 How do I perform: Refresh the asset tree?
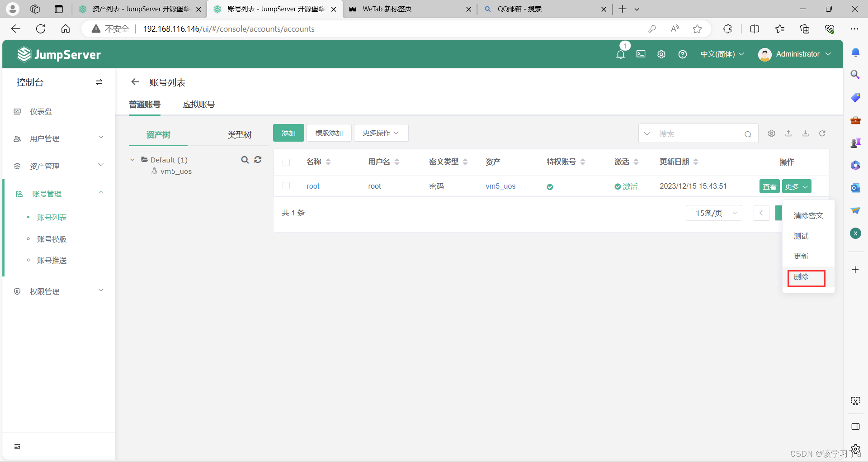pyautogui.click(x=258, y=160)
